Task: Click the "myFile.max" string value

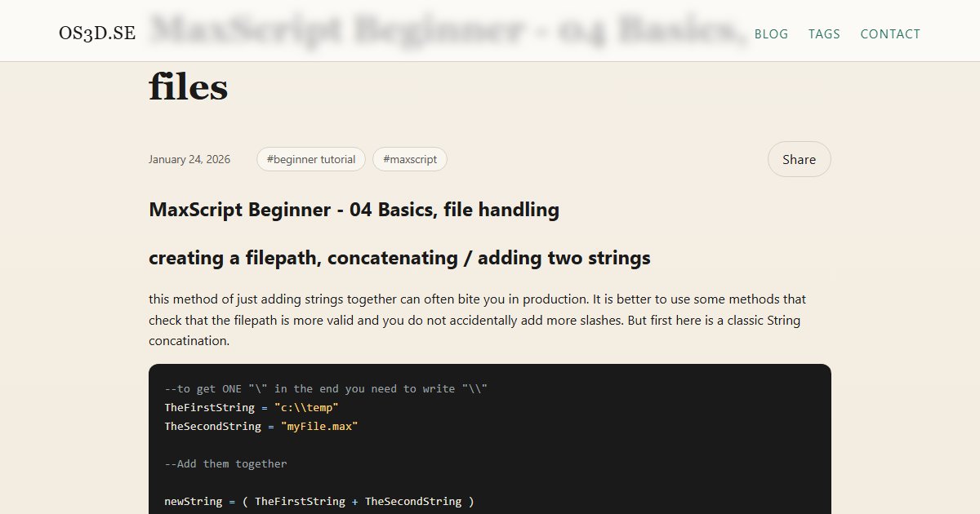Action: tap(320, 426)
